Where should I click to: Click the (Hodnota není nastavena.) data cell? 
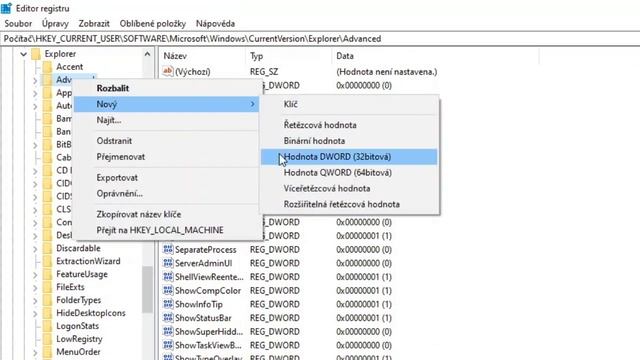387,72
